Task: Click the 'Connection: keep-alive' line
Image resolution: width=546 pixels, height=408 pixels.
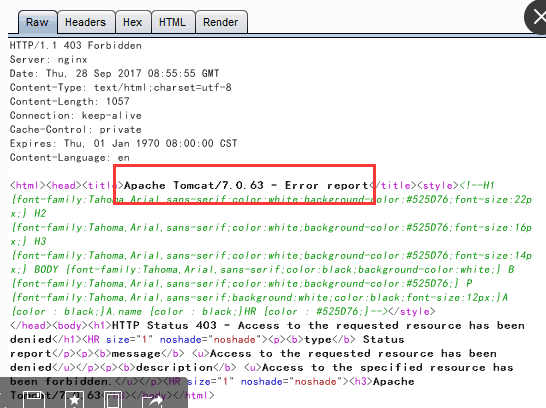Action: [x=76, y=115]
